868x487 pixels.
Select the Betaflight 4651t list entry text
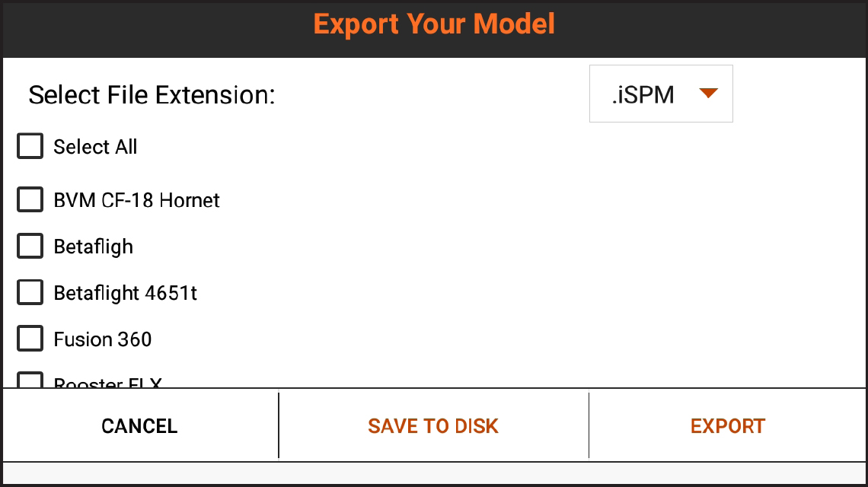pos(126,294)
